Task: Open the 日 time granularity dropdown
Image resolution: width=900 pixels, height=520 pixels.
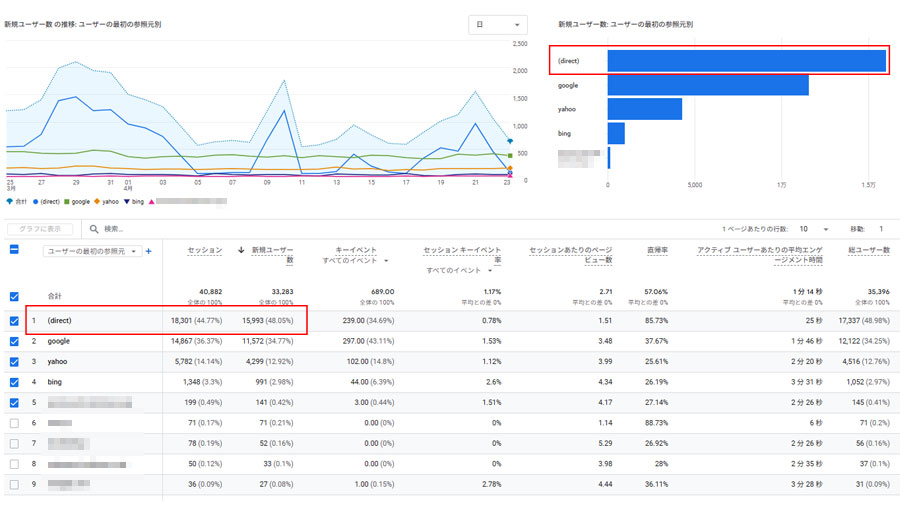Action: [x=497, y=25]
